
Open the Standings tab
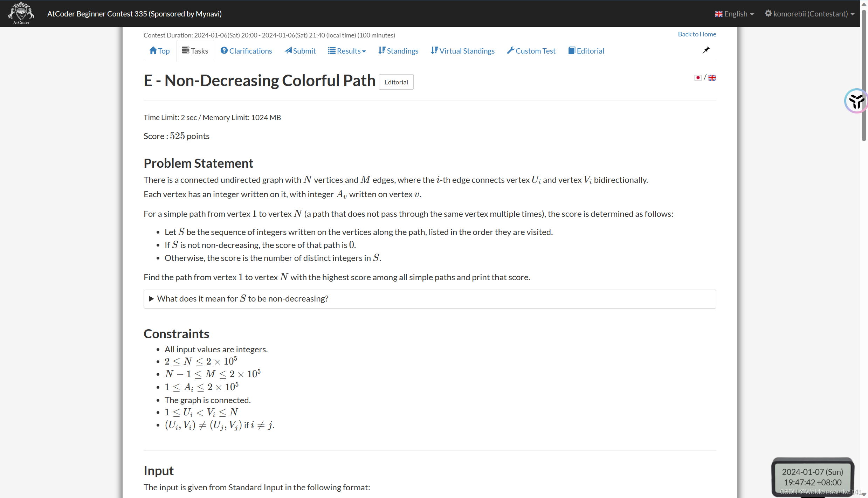398,51
